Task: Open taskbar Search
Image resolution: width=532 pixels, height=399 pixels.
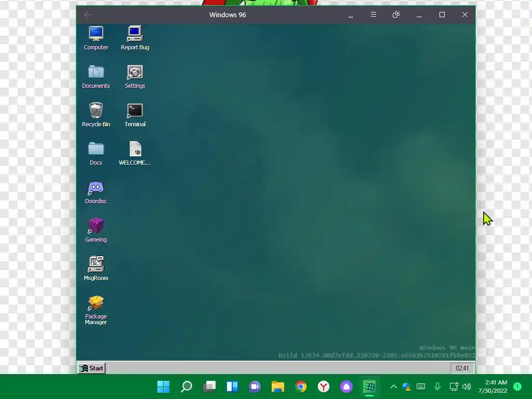Action: (187, 387)
